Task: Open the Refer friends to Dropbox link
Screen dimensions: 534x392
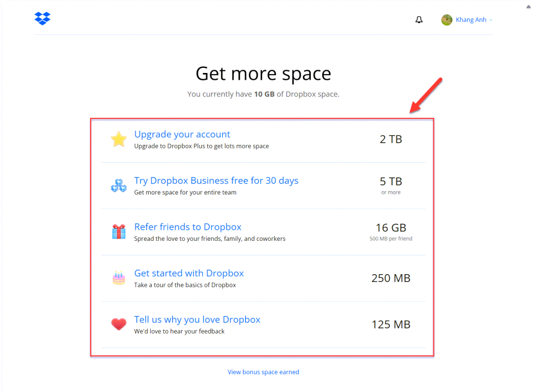Action: [x=188, y=227]
